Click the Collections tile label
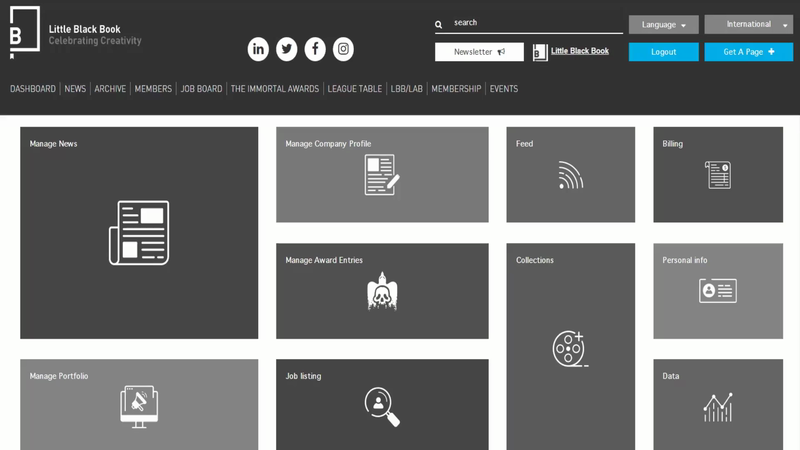This screenshot has width=800, height=450. pyautogui.click(x=535, y=260)
